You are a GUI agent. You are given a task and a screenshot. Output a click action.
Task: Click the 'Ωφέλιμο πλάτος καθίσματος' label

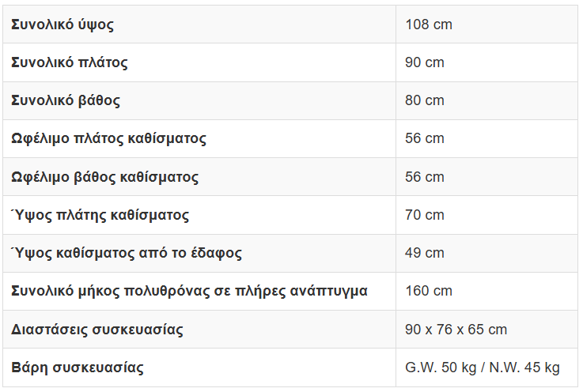tap(108, 138)
